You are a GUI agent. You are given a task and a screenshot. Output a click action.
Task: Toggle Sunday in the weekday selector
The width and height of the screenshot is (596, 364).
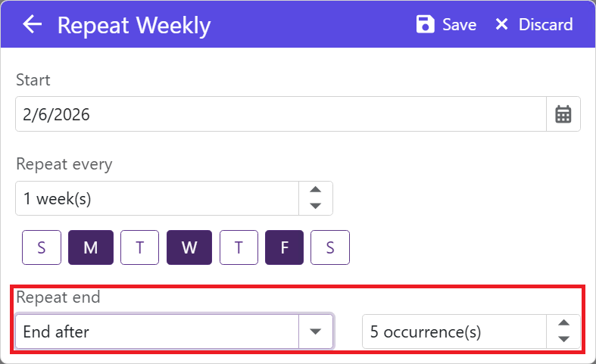[x=42, y=247]
